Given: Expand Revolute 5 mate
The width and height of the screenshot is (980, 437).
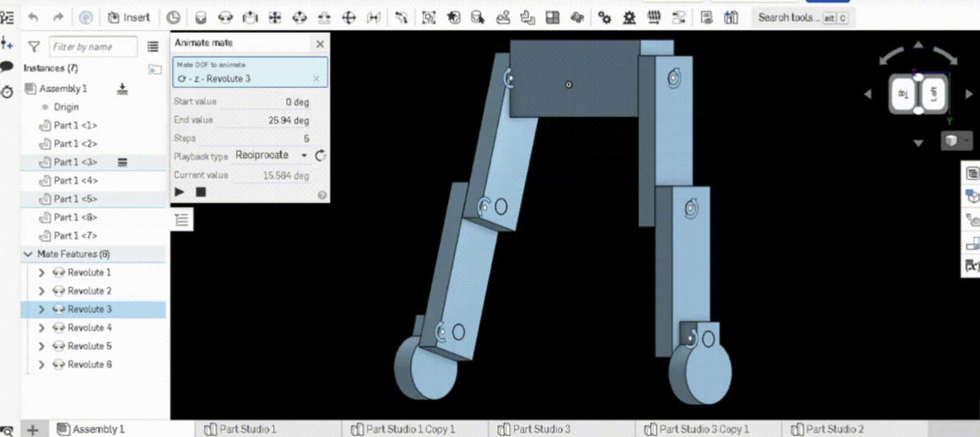Looking at the screenshot, I should [x=42, y=346].
